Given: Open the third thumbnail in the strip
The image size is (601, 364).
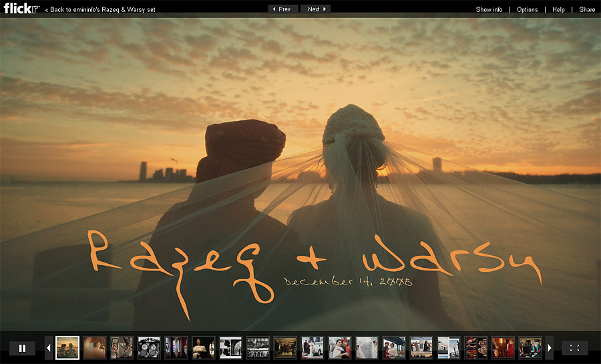Looking at the screenshot, I should coord(122,348).
